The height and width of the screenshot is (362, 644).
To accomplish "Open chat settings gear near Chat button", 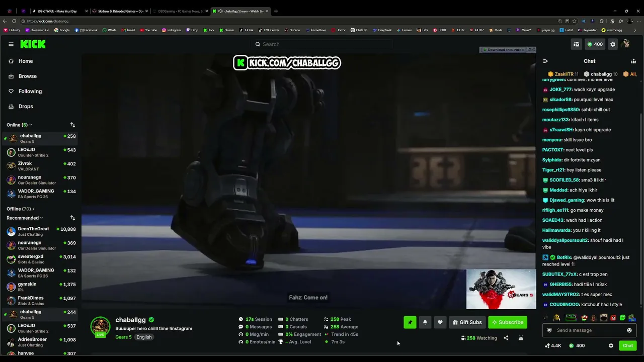I will pyautogui.click(x=611, y=346).
